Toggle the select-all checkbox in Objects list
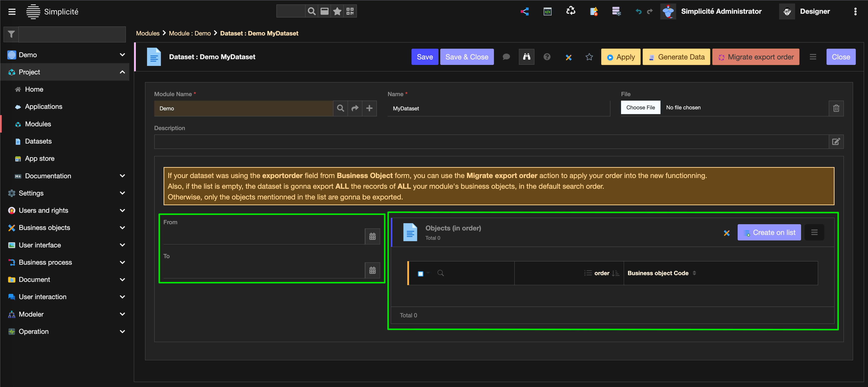The height and width of the screenshot is (387, 868). [x=420, y=273]
